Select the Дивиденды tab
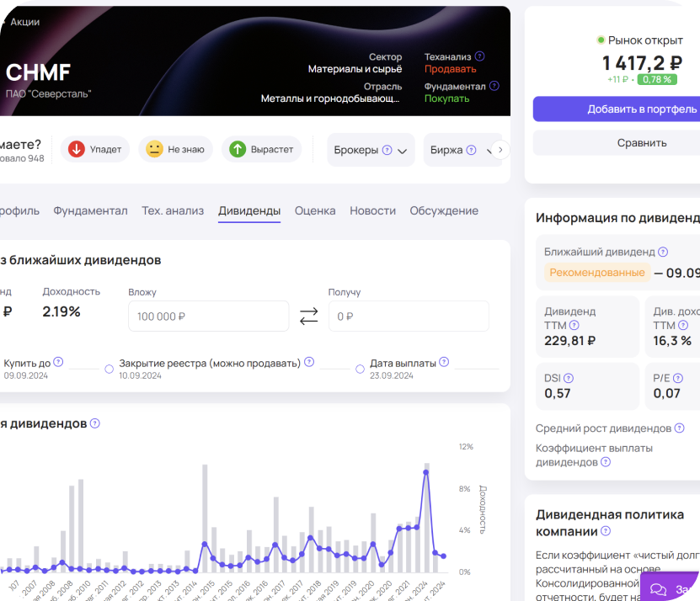 click(249, 210)
